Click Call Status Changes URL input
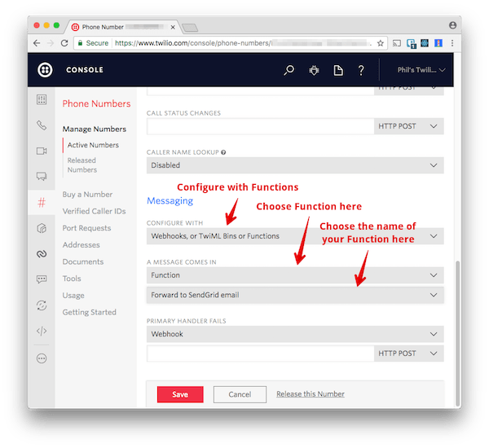The height and width of the screenshot is (448, 489). tap(261, 126)
